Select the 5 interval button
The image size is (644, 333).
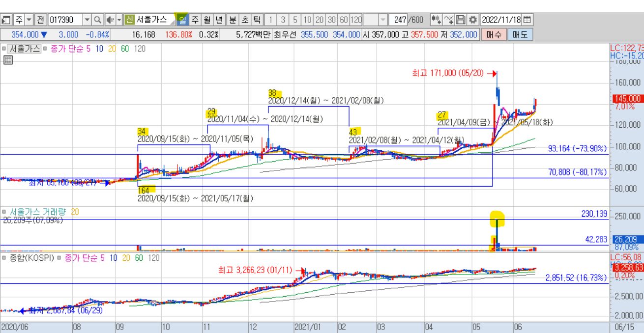pos(295,20)
